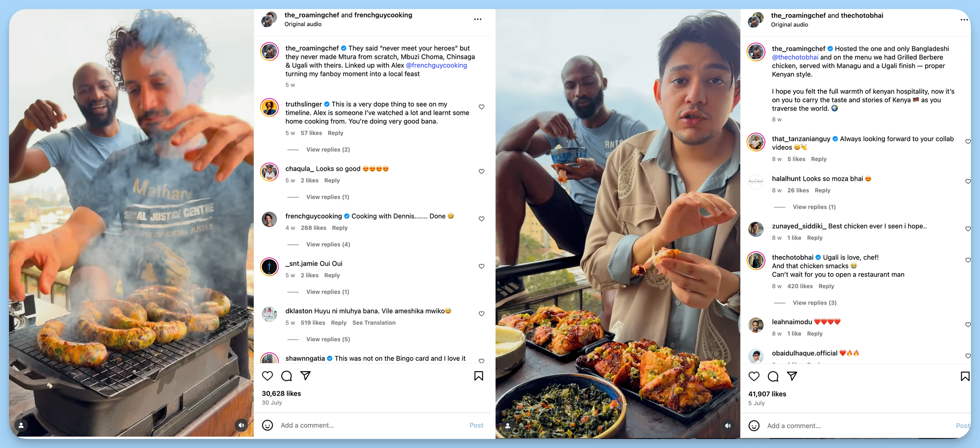This screenshot has height=448, width=980.
Task: Like the left post via heart icon
Action: [x=268, y=376]
